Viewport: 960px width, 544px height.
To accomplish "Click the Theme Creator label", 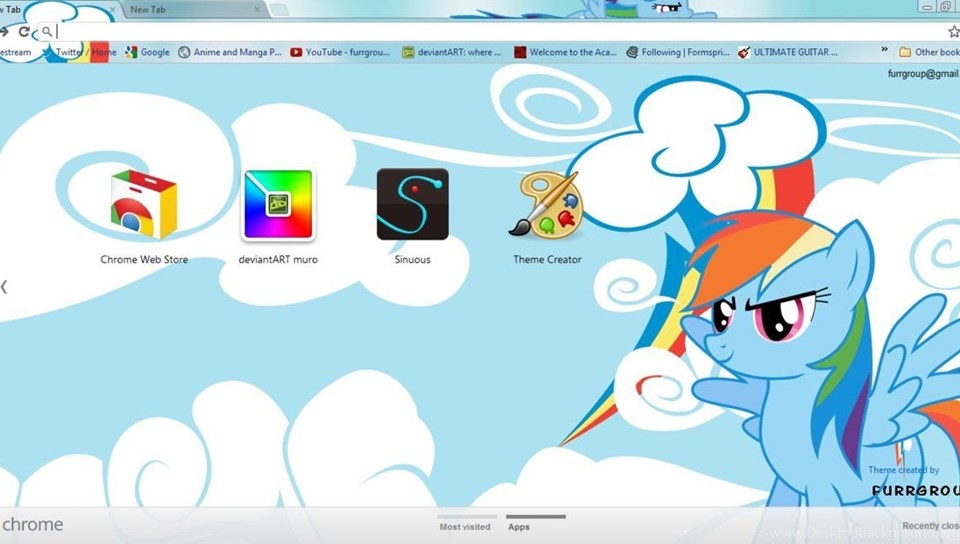I will [547, 259].
